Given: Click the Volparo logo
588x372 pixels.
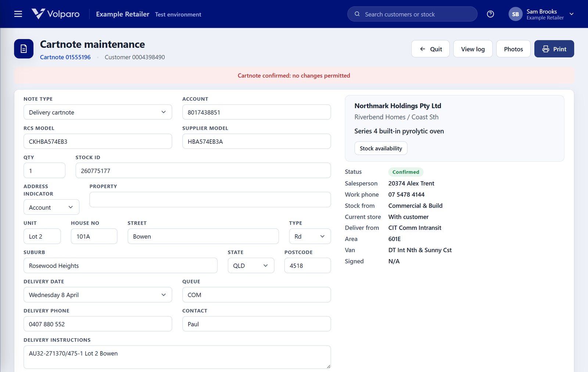Looking at the screenshot, I should point(55,14).
